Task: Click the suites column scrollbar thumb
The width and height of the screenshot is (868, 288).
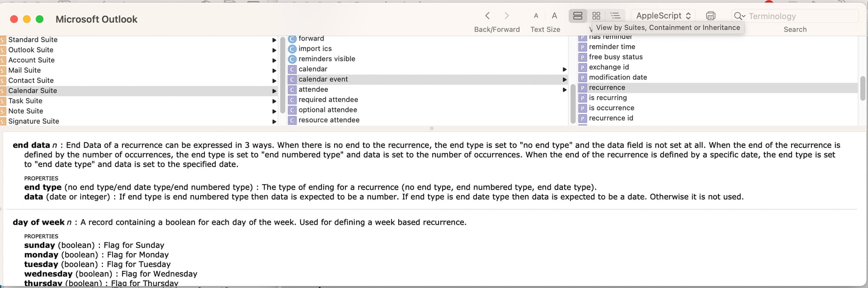Action: pos(283,75)
